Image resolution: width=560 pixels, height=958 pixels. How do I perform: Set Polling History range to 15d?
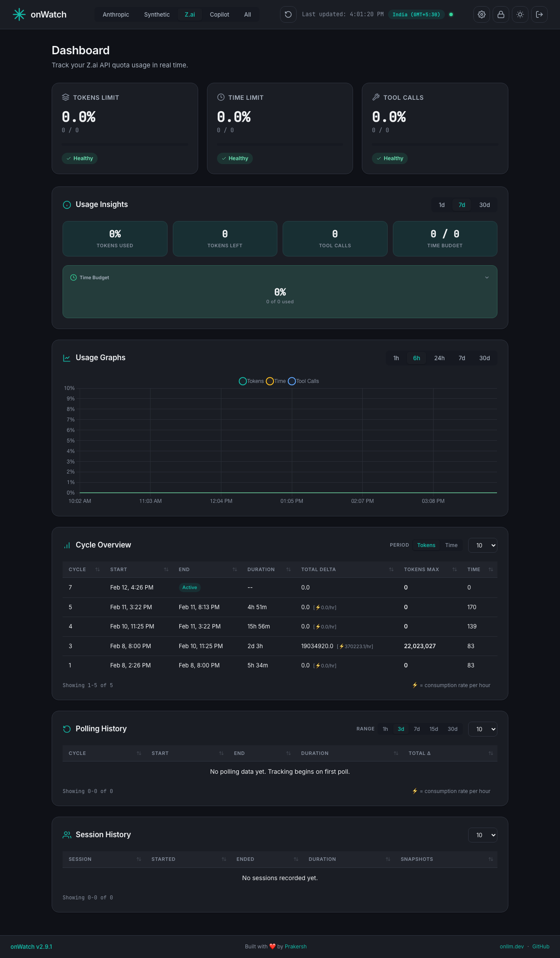point(434,729)
